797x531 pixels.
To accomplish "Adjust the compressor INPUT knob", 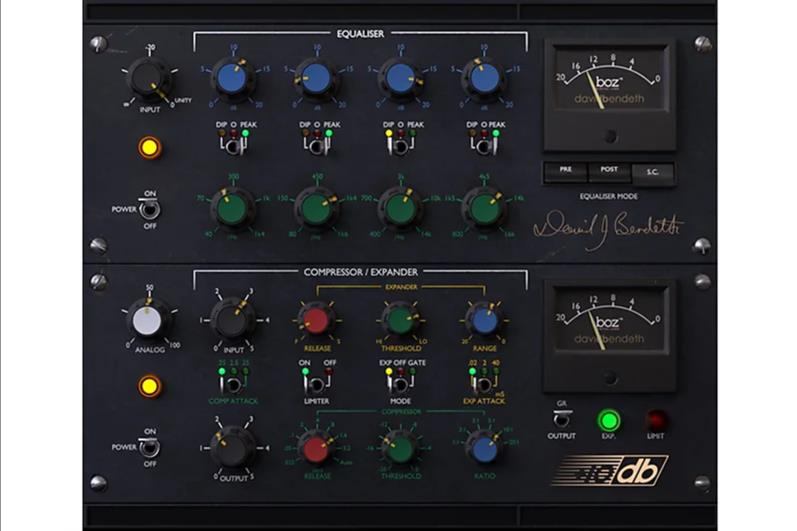I will click(x=232, y=320).
